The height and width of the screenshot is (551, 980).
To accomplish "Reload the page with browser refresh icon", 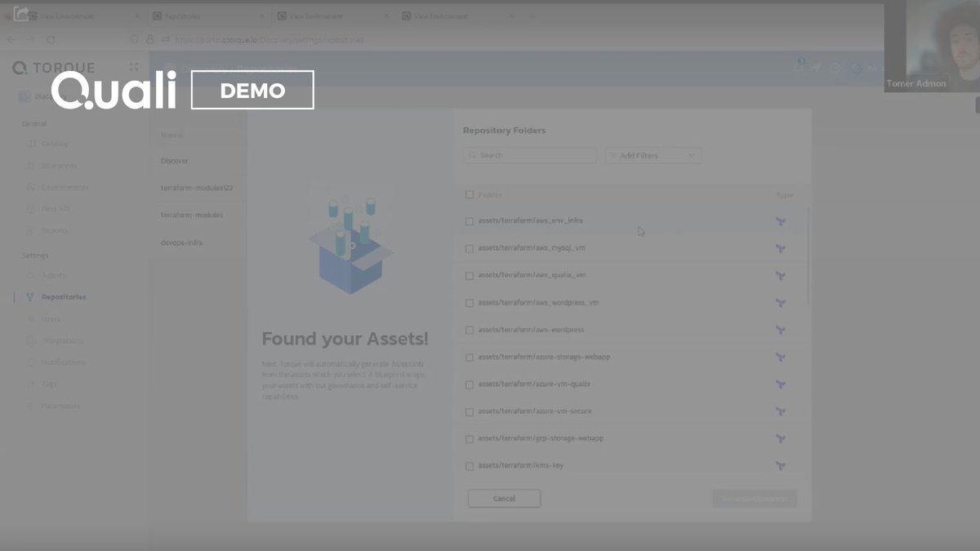I will 51,39.
